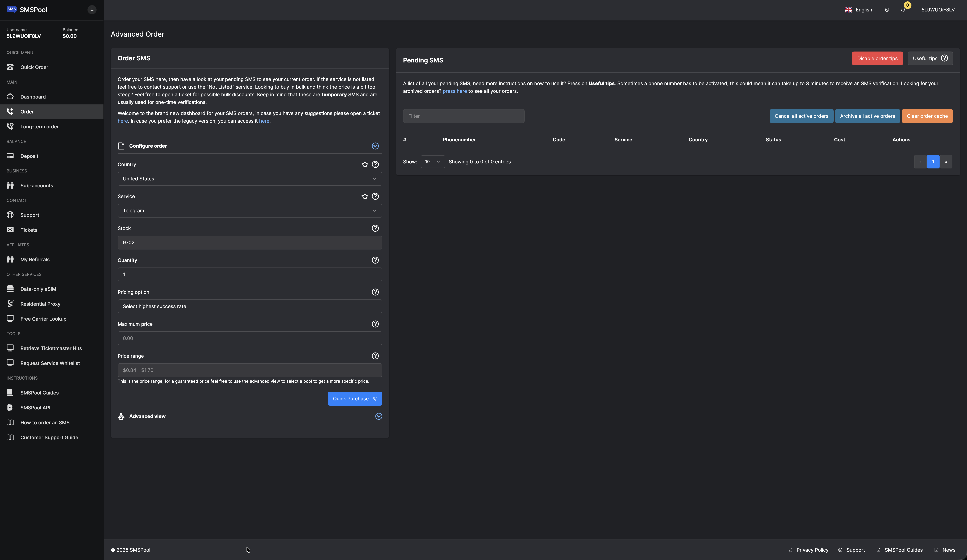Open the notifications bell

[x=903, y=10]
